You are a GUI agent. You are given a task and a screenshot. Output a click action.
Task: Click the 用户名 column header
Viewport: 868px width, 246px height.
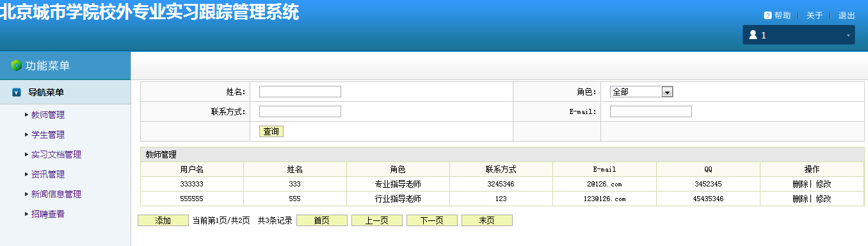pos(192,169)
